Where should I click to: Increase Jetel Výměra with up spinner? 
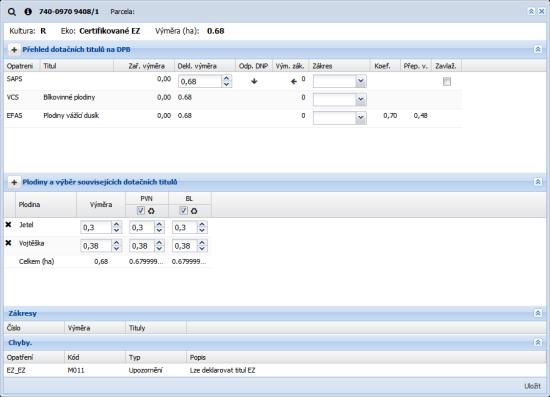click(116, 224)
